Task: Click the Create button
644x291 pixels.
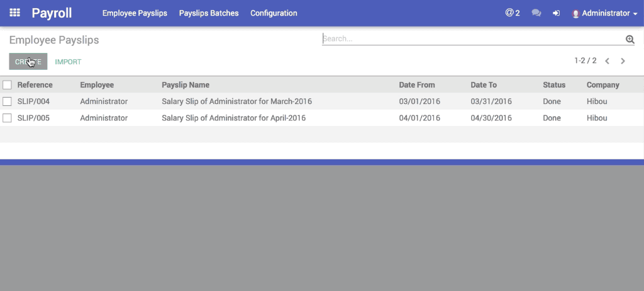Action: [28, 62]
